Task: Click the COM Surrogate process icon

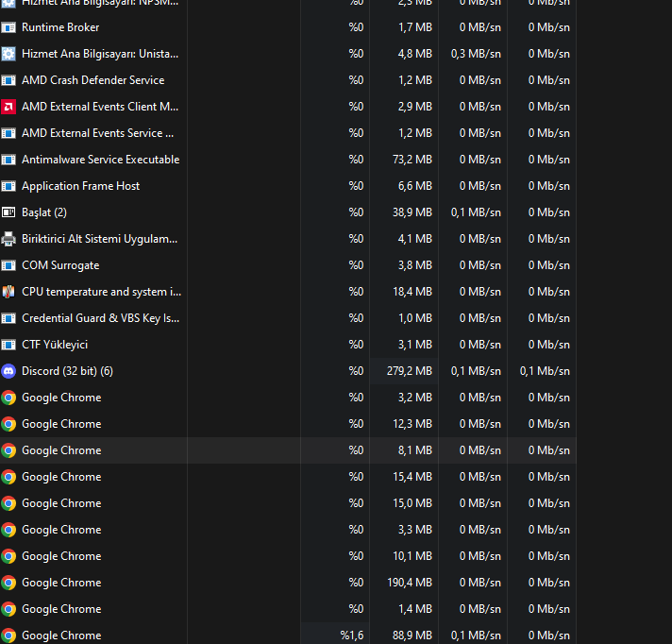Action: click(8, 265)
